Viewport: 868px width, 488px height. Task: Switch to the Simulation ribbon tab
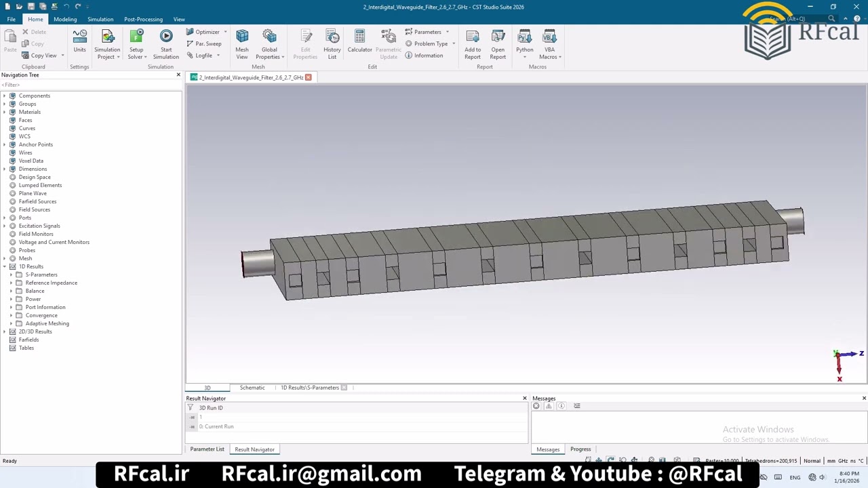100,19
